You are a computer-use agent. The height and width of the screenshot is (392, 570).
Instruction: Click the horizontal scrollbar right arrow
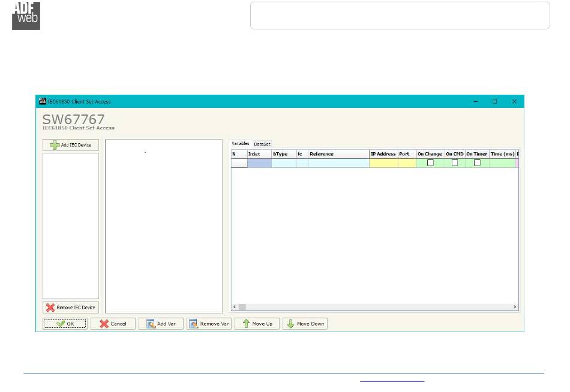[x=515, y=307]
